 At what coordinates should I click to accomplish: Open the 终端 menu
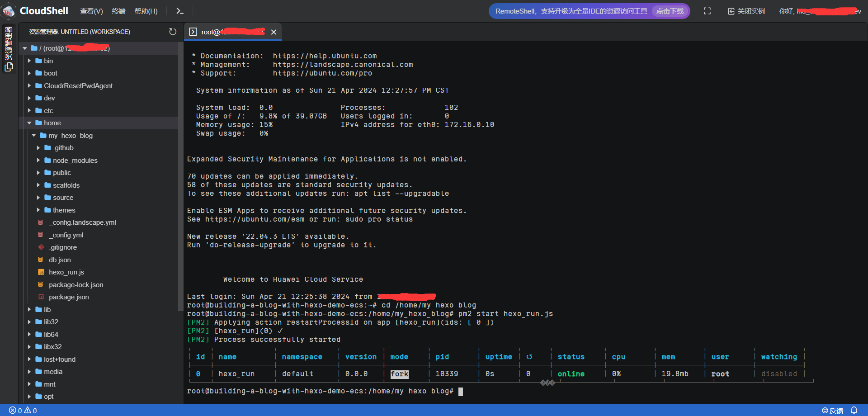[118, 11]
